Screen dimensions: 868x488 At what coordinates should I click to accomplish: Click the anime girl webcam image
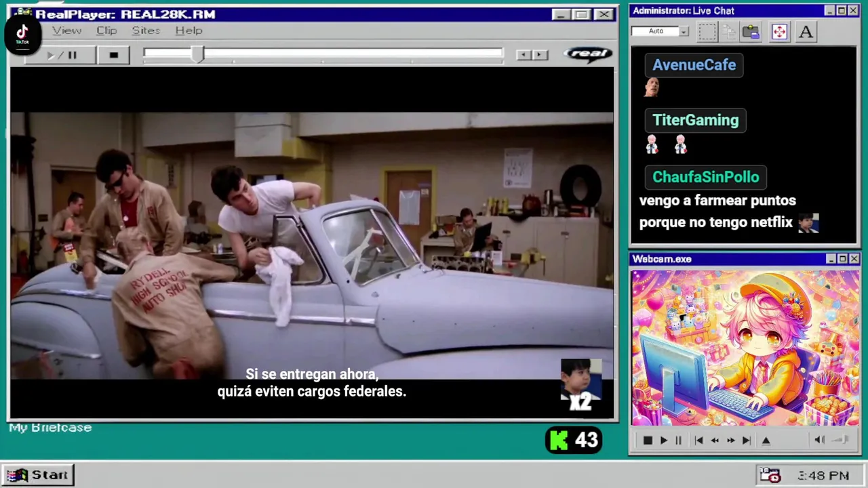tap(745, 348)
